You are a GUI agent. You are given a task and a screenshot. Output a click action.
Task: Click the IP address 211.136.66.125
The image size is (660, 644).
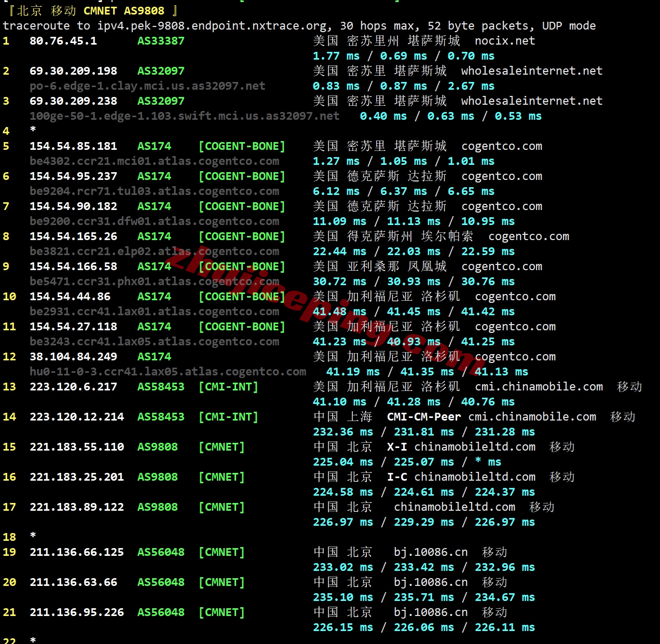tap(77, 552)
